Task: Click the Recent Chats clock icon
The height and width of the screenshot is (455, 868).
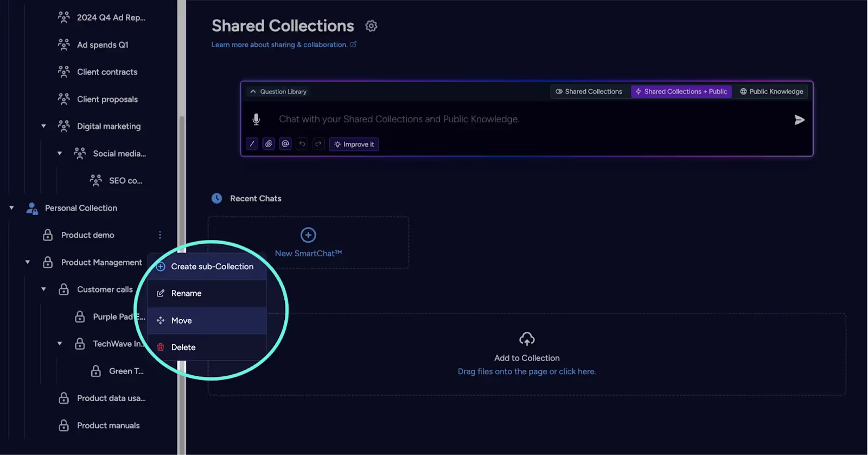Action: coord(216,198)
